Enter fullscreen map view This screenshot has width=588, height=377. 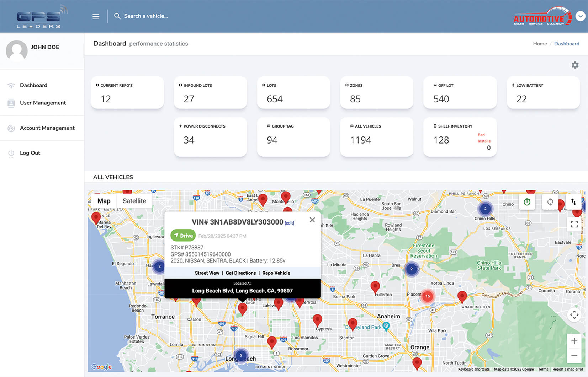tap(574, 224)
